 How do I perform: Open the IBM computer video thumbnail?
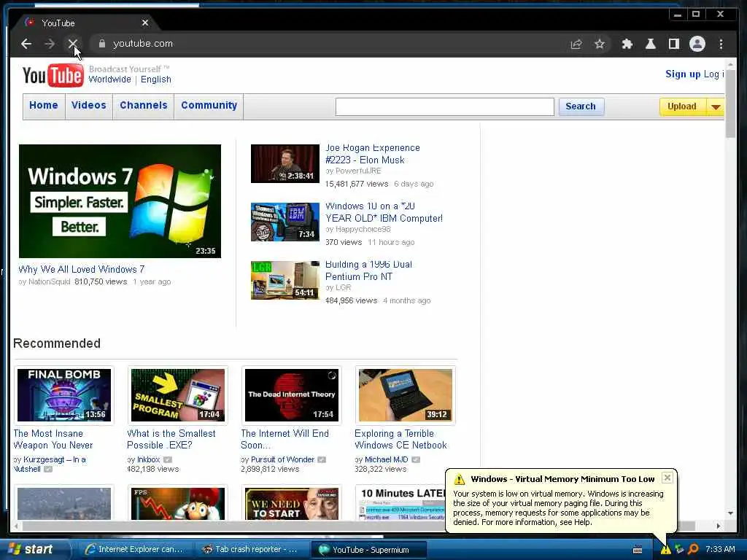click(285, 222)
